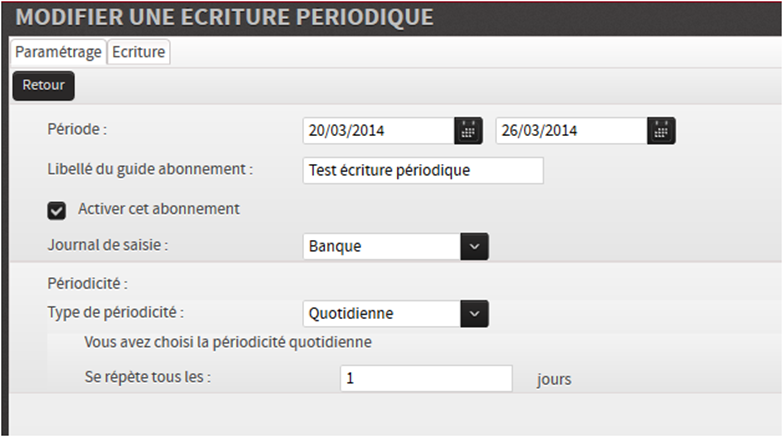Viewport: 782px width, 436px height.
Task: Uncheck Activer cet abonnement checkbox
Action: click(x=56, y=211)
